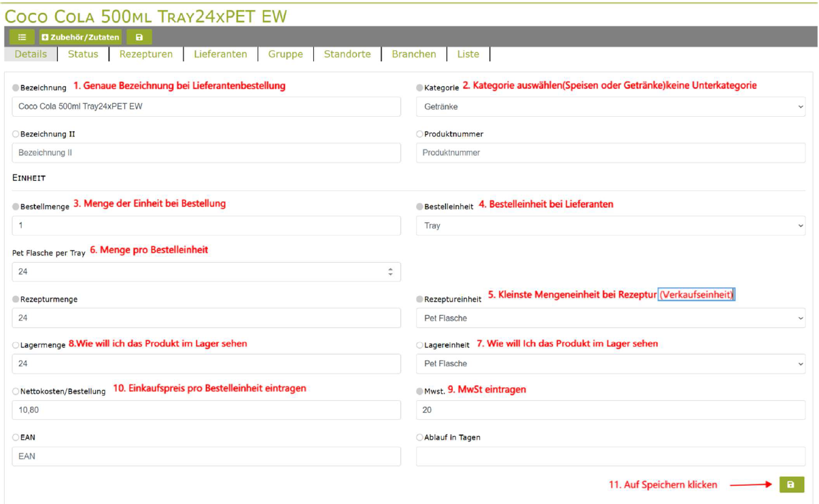Toggle the radio next to Mwst.
Screen dimensions: 819x504
click(419, 391)
